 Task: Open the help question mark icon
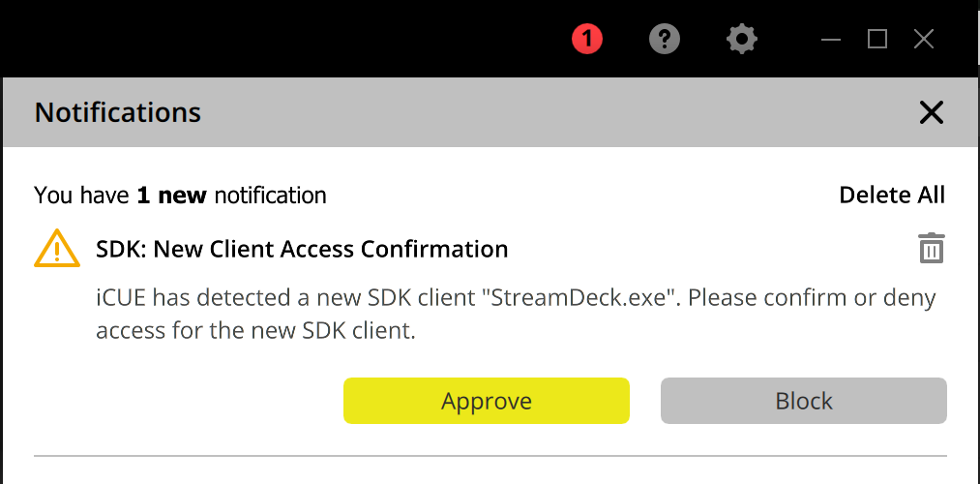click(665, 39)
